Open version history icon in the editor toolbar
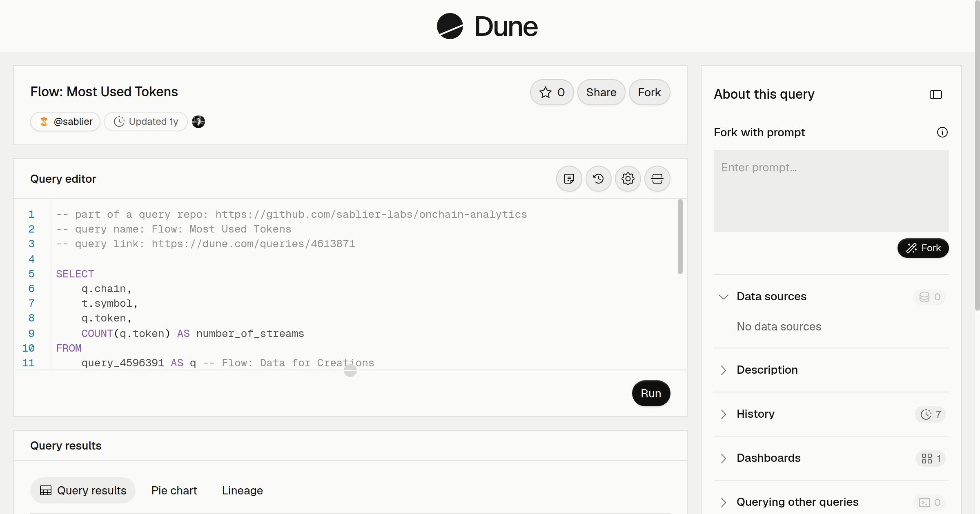The image size is (980, 514). tap(599, 179)
